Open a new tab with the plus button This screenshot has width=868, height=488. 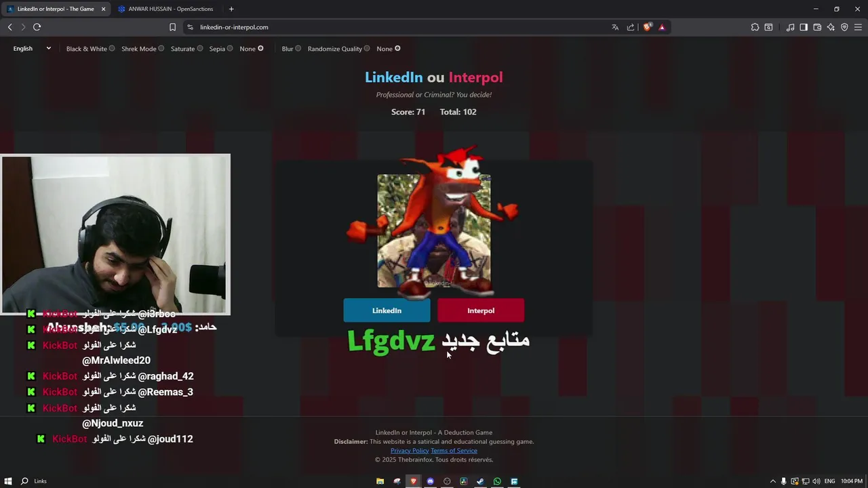click(231, 9)
